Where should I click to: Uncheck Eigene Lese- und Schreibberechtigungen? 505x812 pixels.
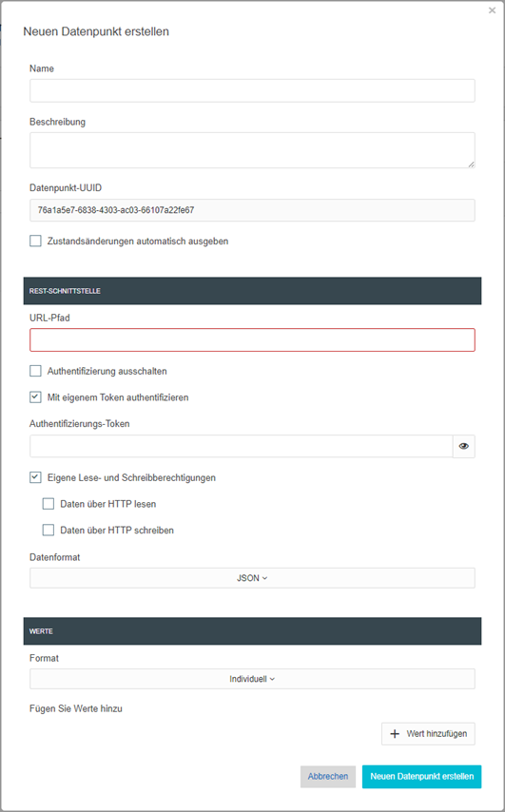pos(35,477)
